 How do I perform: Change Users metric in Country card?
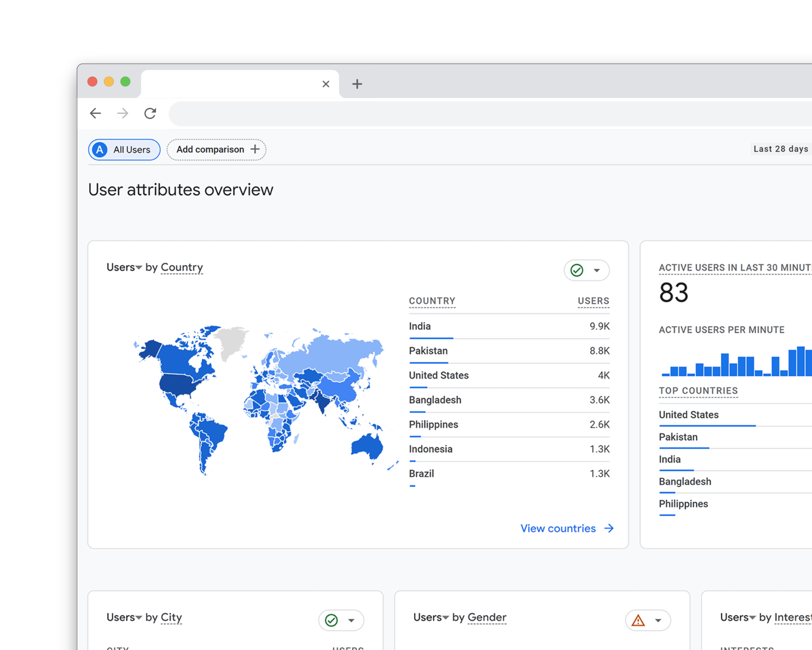pos(124,267)
